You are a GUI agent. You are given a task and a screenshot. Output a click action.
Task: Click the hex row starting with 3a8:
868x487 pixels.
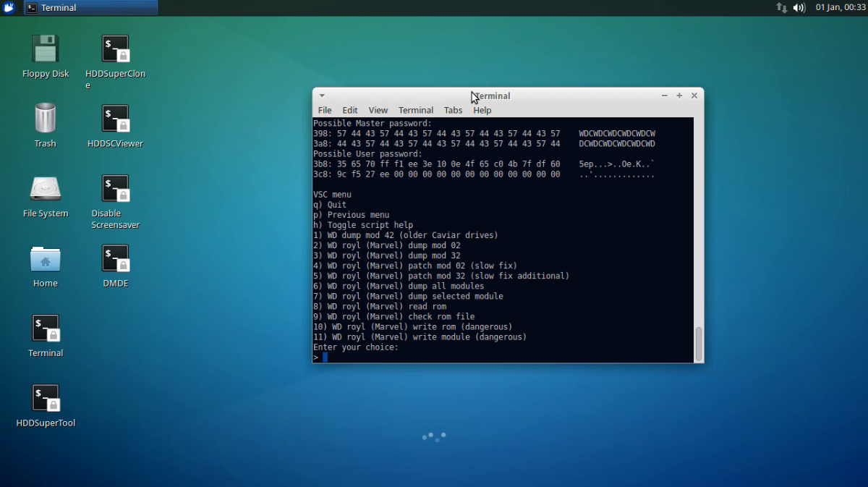(485, 144)
